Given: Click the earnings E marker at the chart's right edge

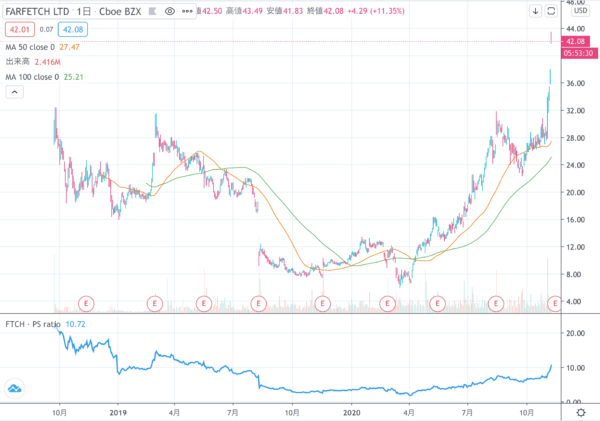Looking at the screenshot, I should tap(554, 304).
